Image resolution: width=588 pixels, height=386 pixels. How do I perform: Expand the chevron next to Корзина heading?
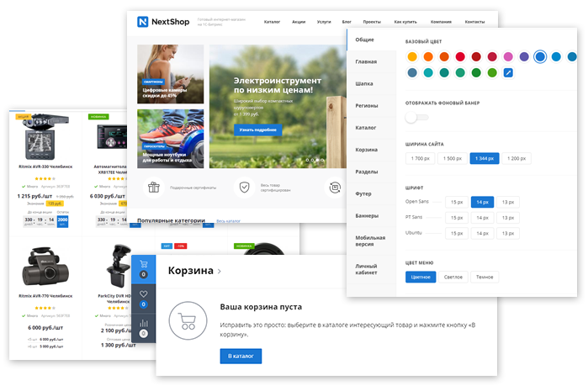[x=220, y=272]
